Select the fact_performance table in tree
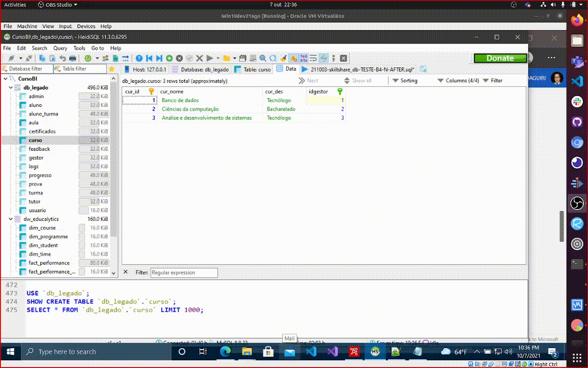 tap(49, 263)
